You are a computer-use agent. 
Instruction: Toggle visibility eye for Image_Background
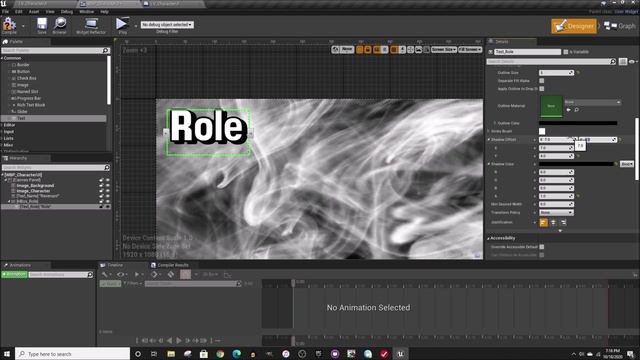click(108, 185)
